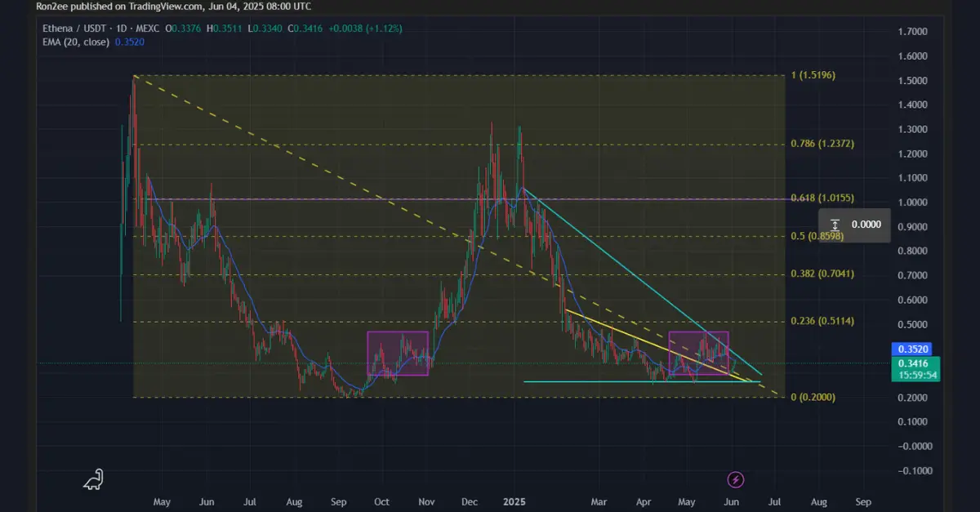Click the 1.0000 price axis label
The height and width of the screenshot is (512, 980).
(911, 203)
